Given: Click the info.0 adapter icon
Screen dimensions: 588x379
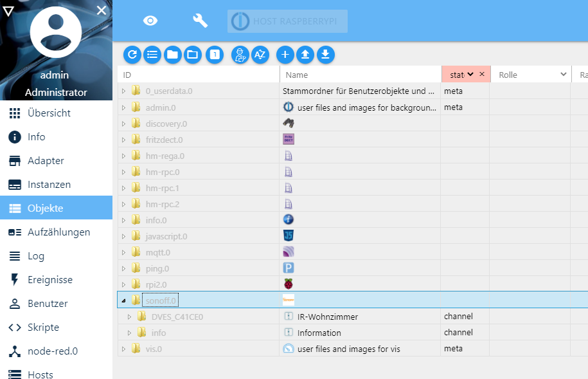Looking at the screenshot, I should pos(289,219).
